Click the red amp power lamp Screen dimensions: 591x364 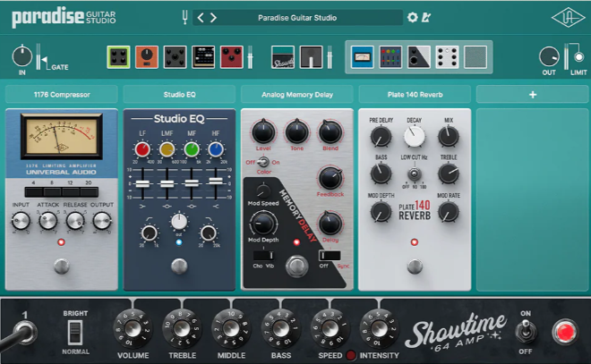tap(565, 332)
